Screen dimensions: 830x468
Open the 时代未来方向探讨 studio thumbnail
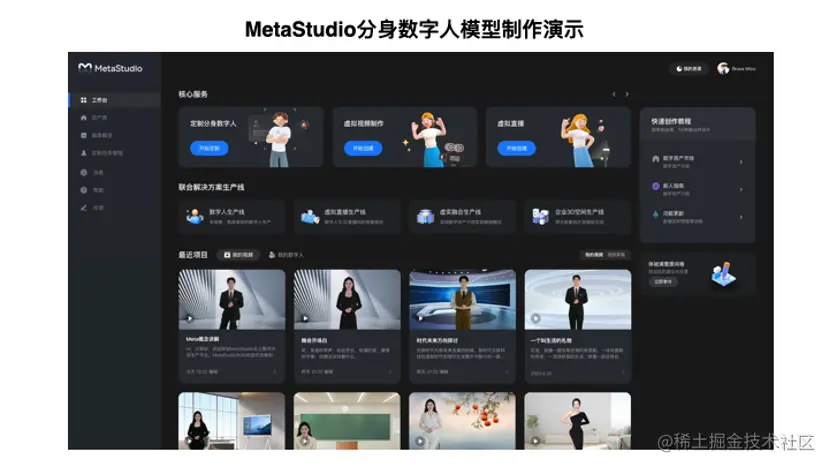pyautogui.click(x=462, y=300)
